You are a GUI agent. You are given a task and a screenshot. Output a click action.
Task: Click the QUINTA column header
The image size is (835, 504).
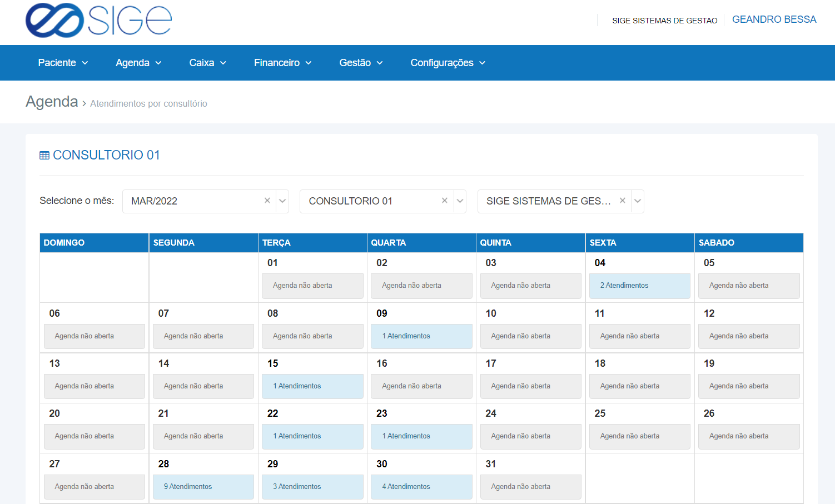[x=531, y=243]
